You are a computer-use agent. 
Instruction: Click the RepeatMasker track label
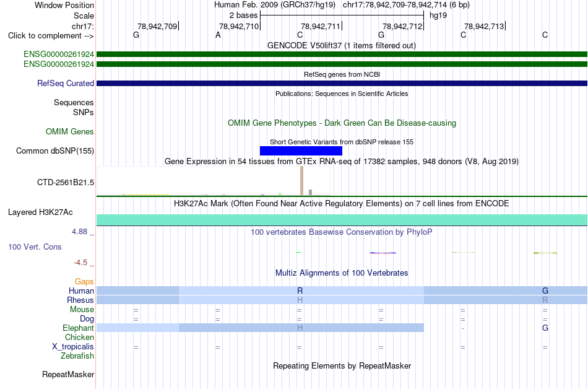click(68, 374)
